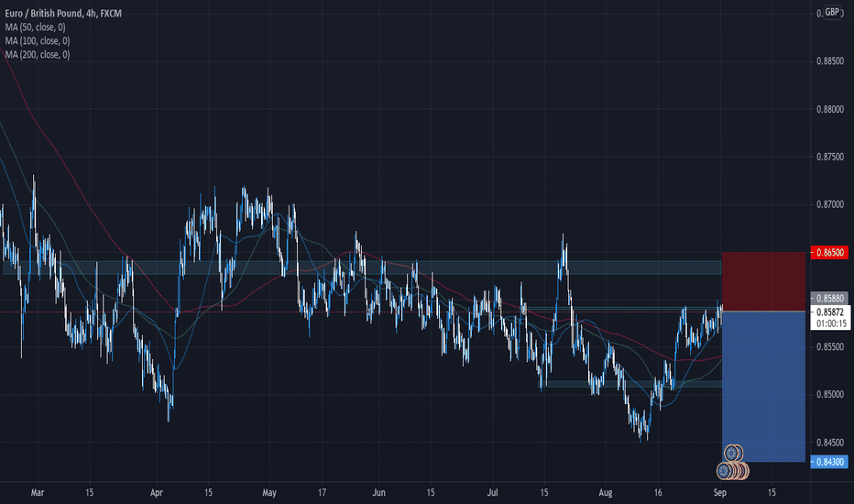This screenshot has height=504, width=854.
Task: Click the 0.88000 price axis label
Action: [x=830, y=109]
